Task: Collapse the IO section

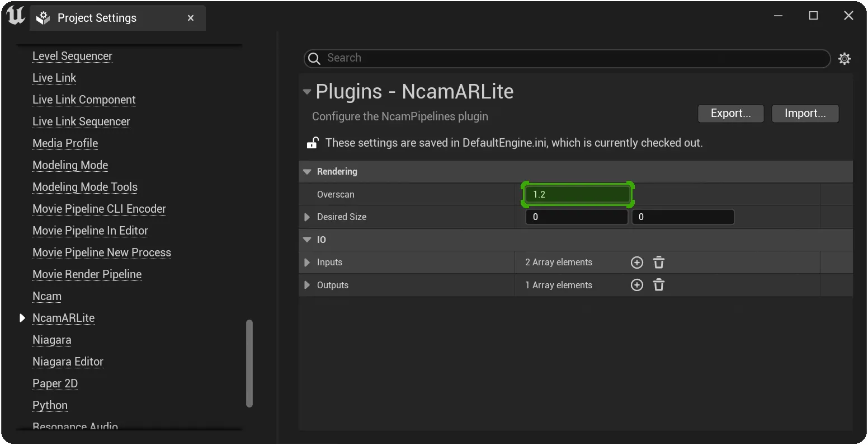Action: point(307,240)
